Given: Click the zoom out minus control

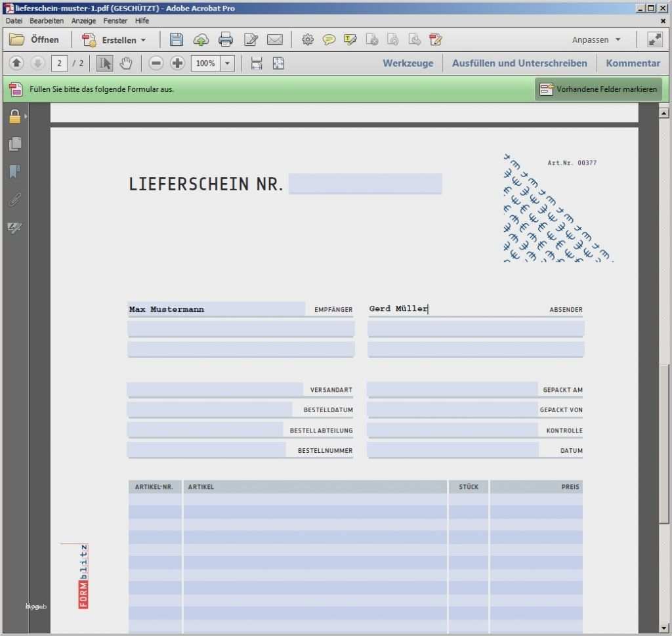Looking at the screenshot, I should (156, 63).
